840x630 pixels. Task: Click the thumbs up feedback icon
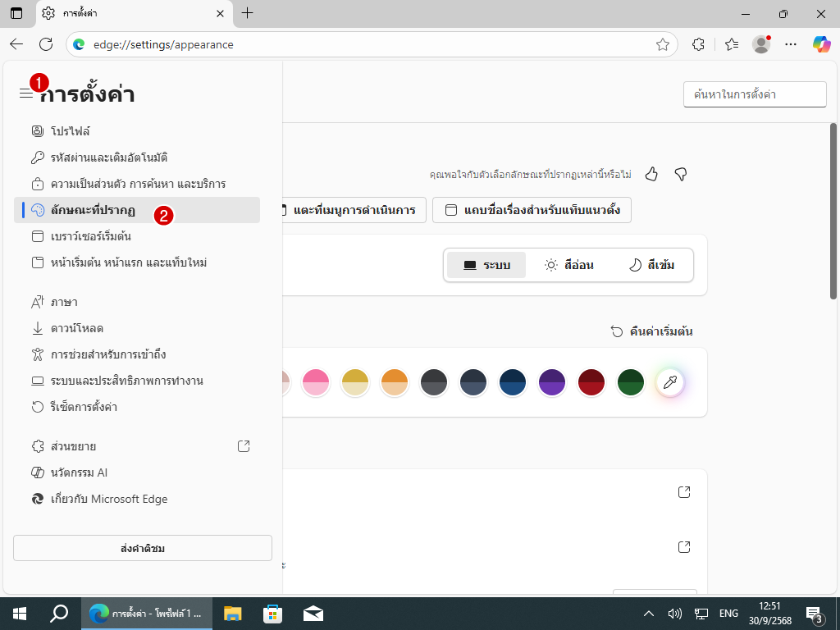[x=651, y=174]
